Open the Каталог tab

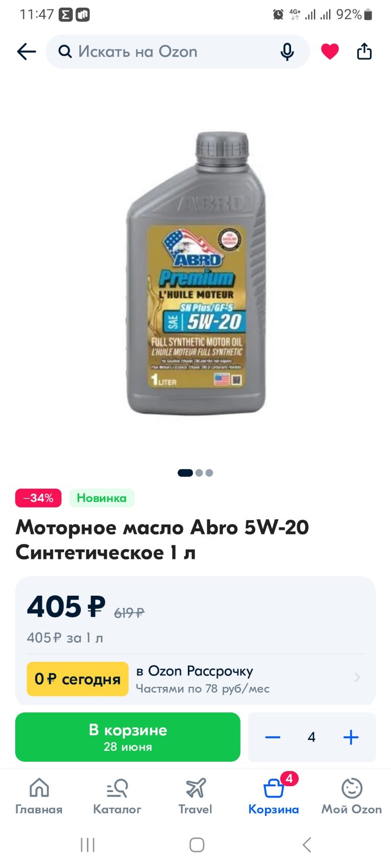(x=117, y=796)
